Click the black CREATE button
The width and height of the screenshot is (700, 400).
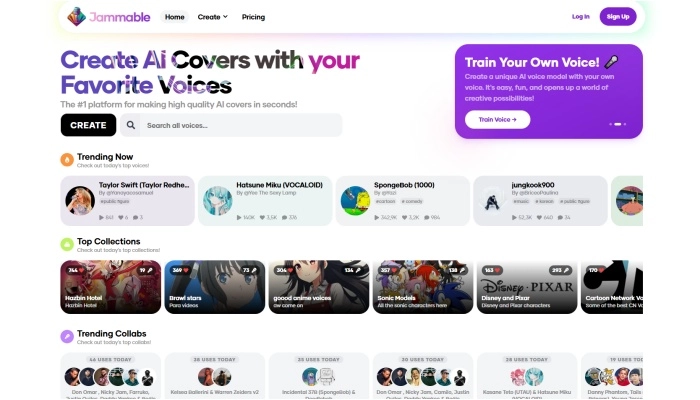(x=88, y=125)
